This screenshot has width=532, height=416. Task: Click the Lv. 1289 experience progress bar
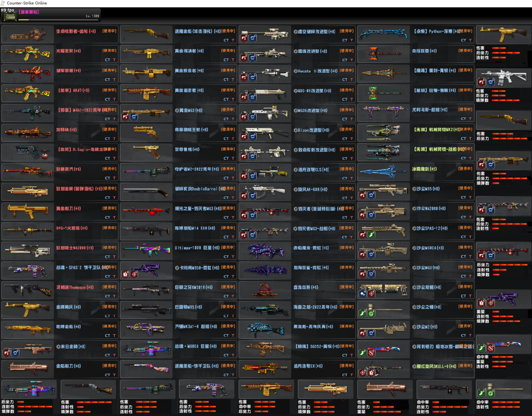[x=58, y=20]
